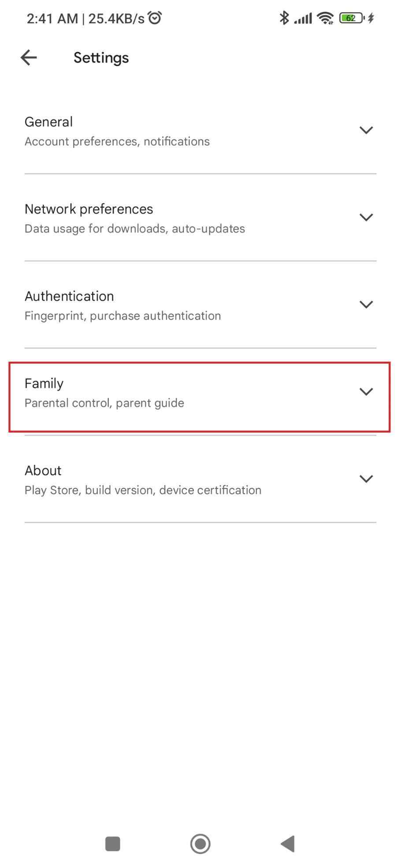401x868 pixels.
Task: Tap the Settings page title
Action: (x=101, y=58)
